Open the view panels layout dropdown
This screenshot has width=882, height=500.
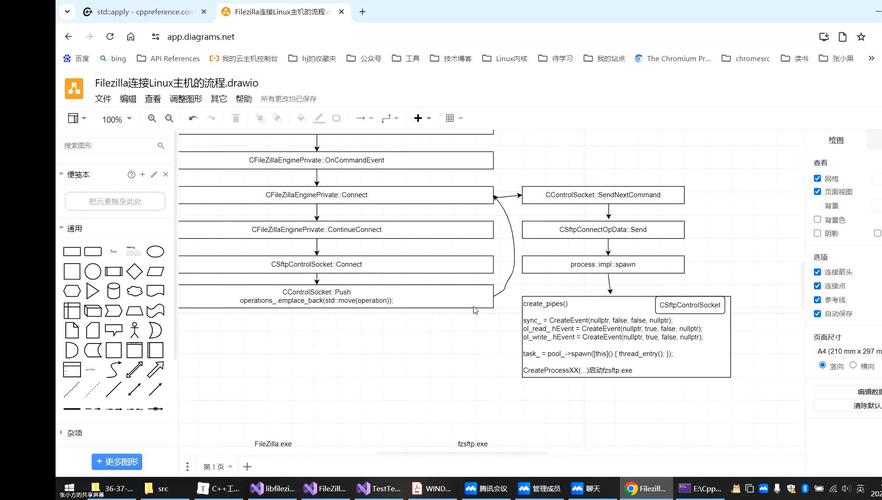77,118
